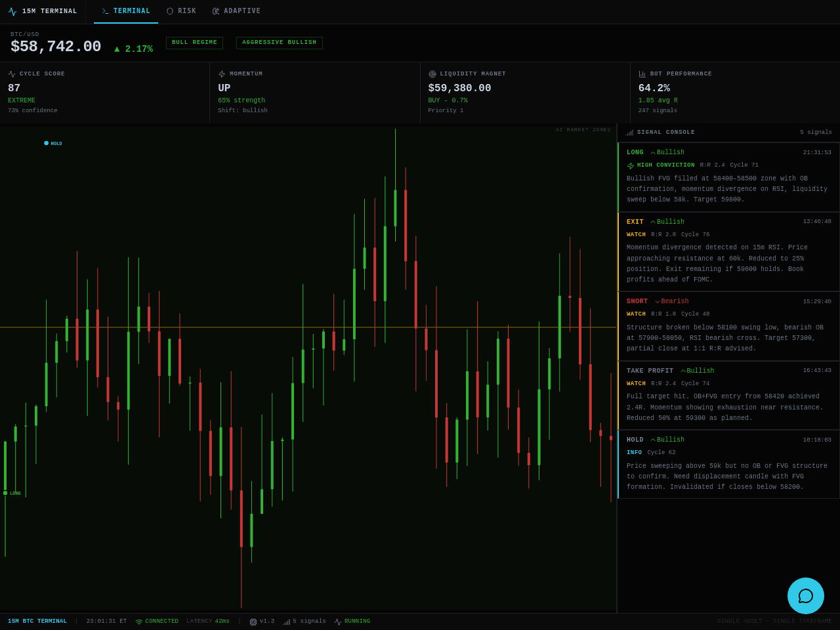840x630 pixels.
Task: Click the '65% strength' momentum text
Action: tap(241, 101)
